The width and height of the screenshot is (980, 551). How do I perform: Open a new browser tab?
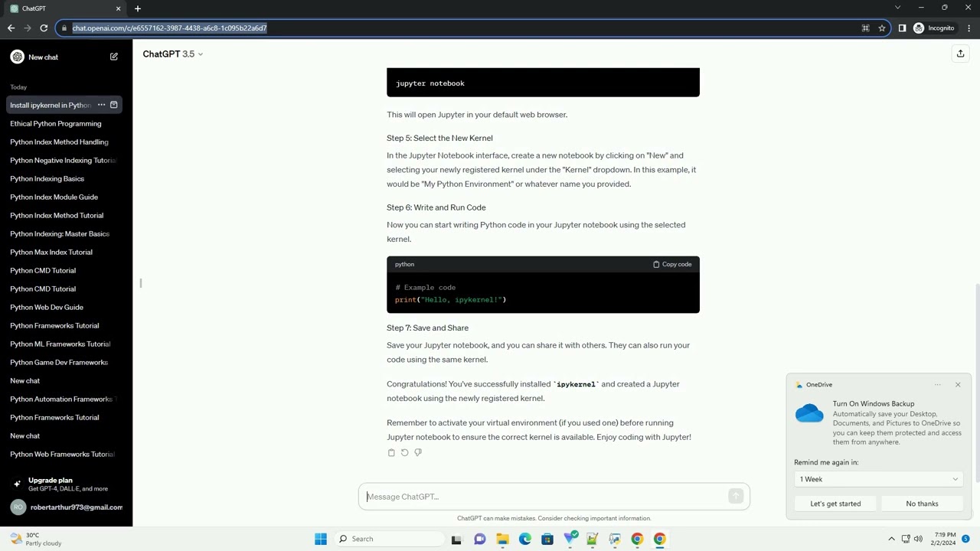click(138, 8)
